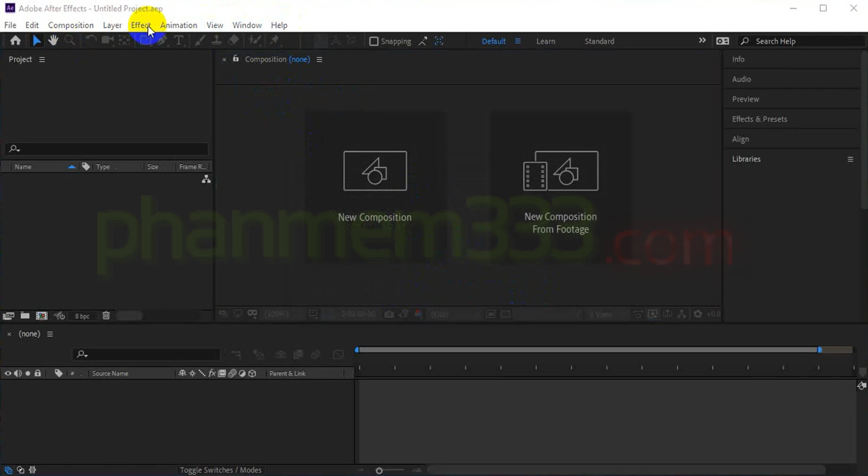Open the Window menu

coord(247,25)
